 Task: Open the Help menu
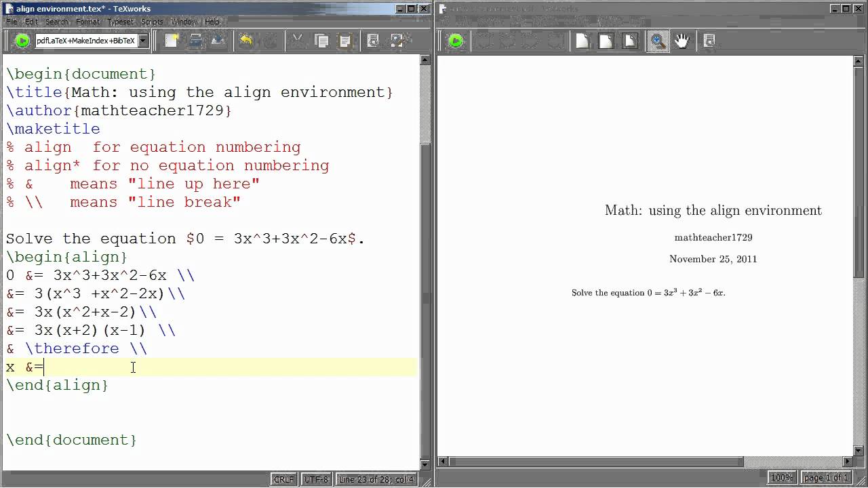pos(212,22)
